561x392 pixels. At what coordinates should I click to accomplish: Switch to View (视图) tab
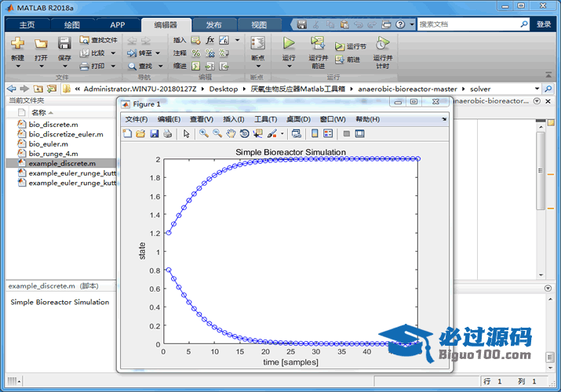259,24
